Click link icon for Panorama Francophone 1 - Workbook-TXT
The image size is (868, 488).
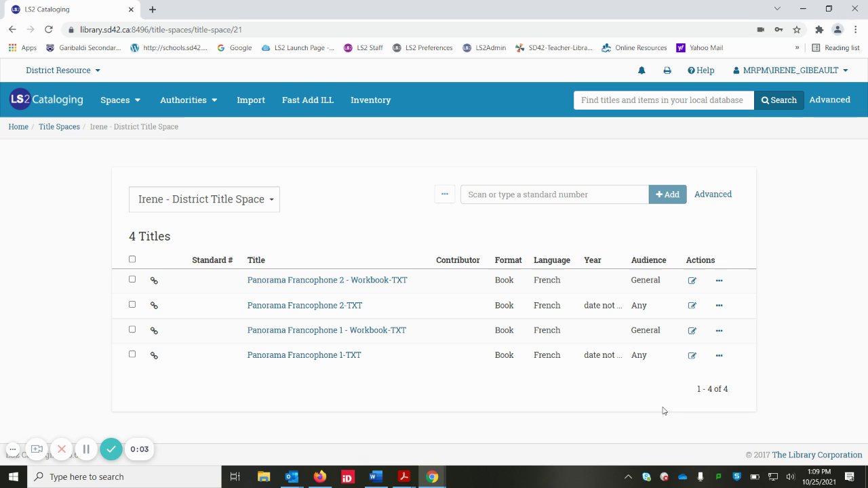point(154,331)
